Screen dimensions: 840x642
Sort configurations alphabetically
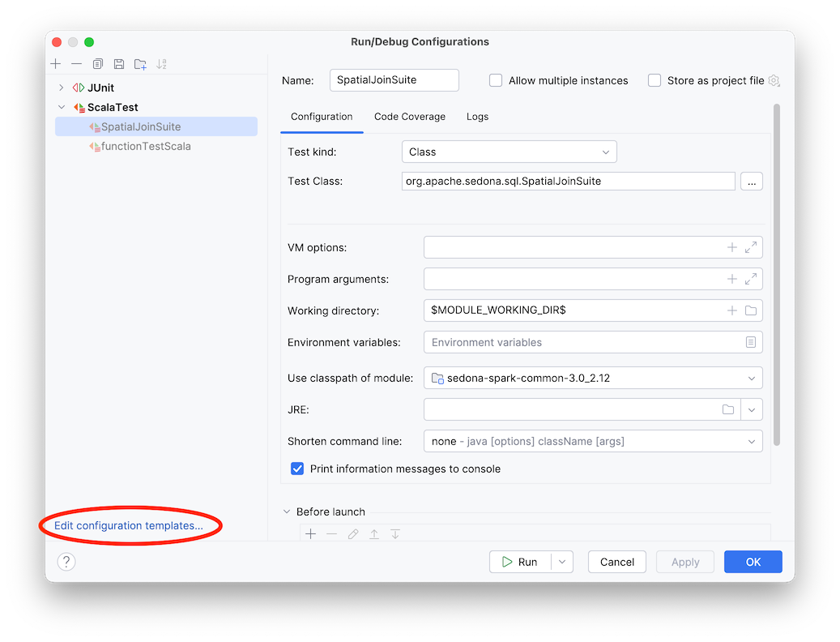pyautogui.click(x=160, y=63)
